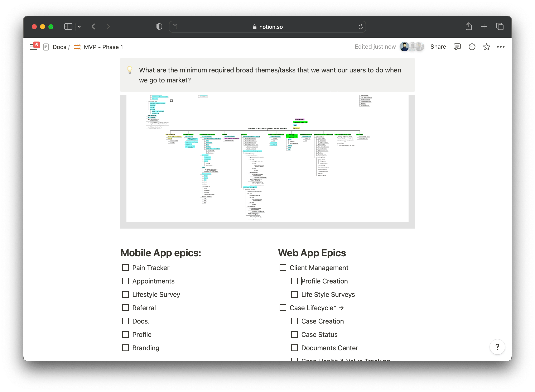Check the Documents Center checkbox
Screen dimensions: 535x392
[x=295, y=348]
